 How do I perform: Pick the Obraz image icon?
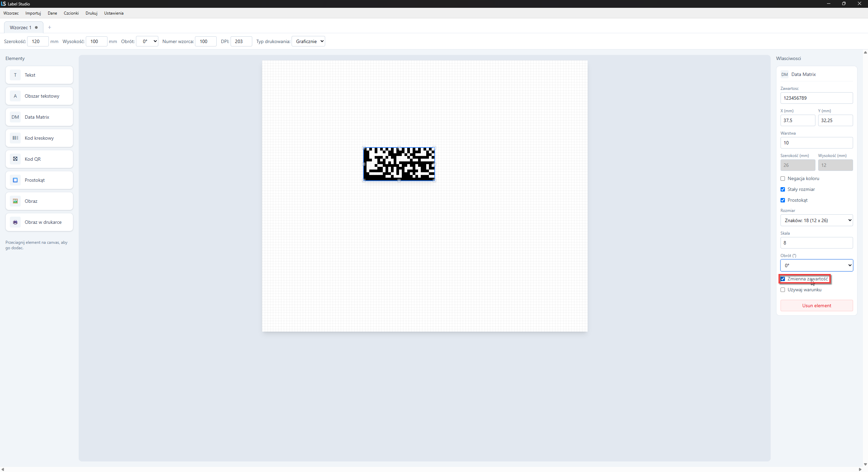[15, 201]
